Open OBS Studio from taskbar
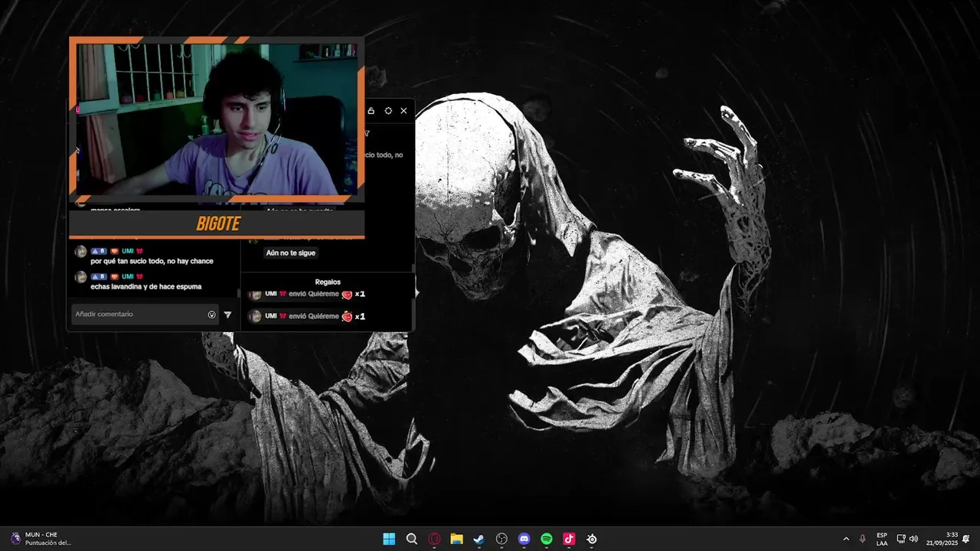The image size is (980, 551). (x=501, y=539)
